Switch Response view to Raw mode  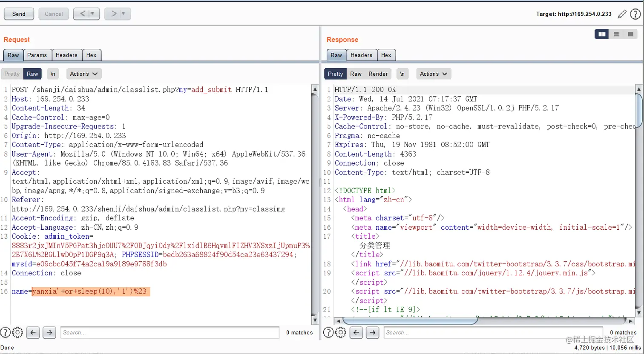(356, 74)
